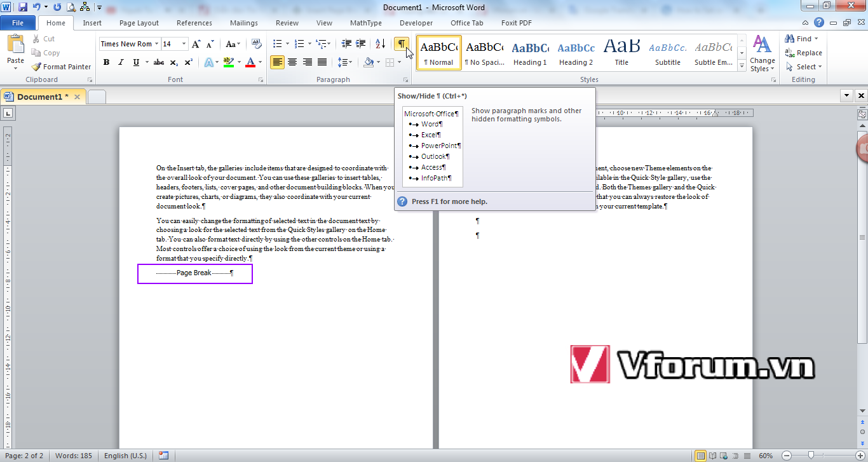This screenshot has height=462, width=868.
Task: Open the font size dropdown
Action: click(184, 44)
